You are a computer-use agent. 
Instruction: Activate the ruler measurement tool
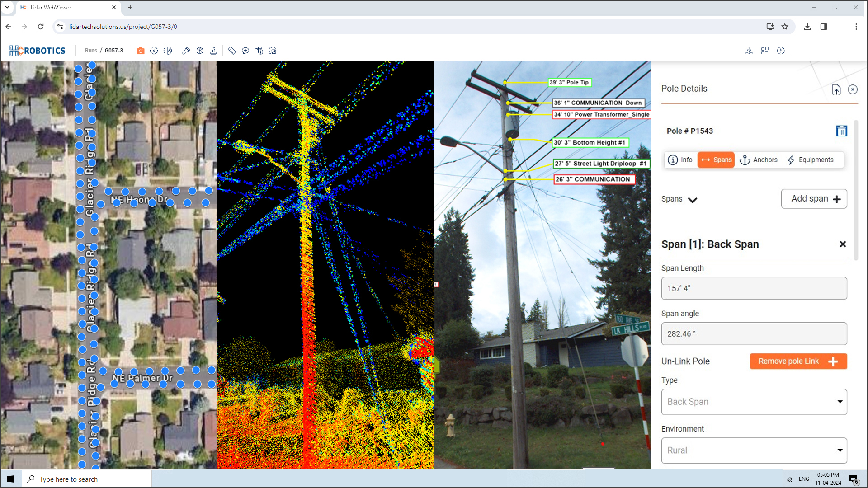click(x=232, y=51)
